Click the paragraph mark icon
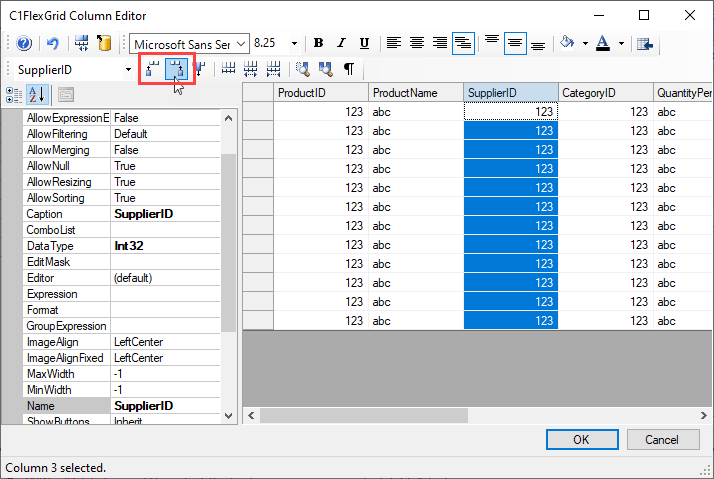The image size is (714, 479). [349, 69]
